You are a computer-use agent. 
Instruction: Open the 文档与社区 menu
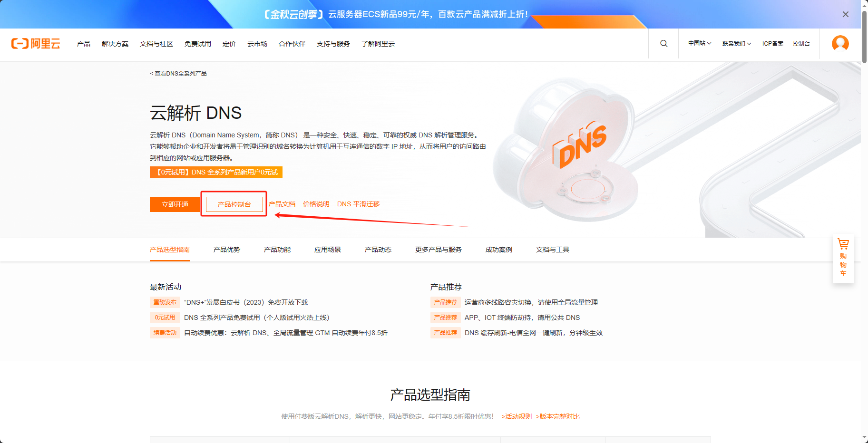click(x=156, y=44)
